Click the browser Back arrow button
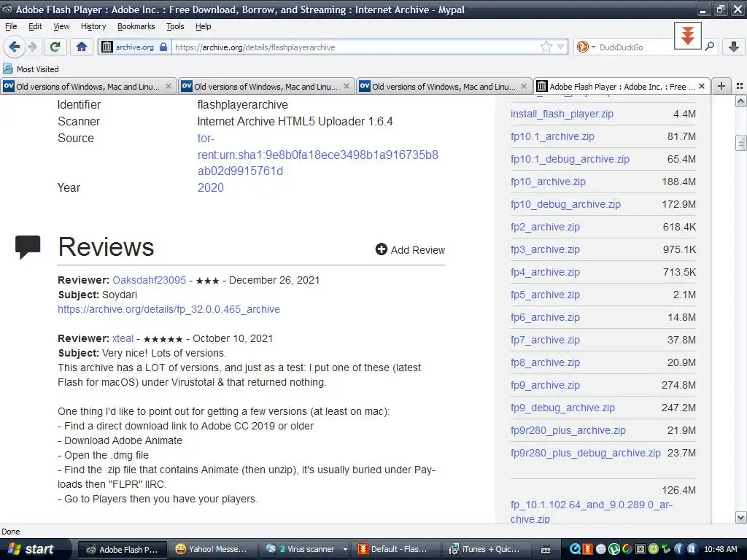 15,47
